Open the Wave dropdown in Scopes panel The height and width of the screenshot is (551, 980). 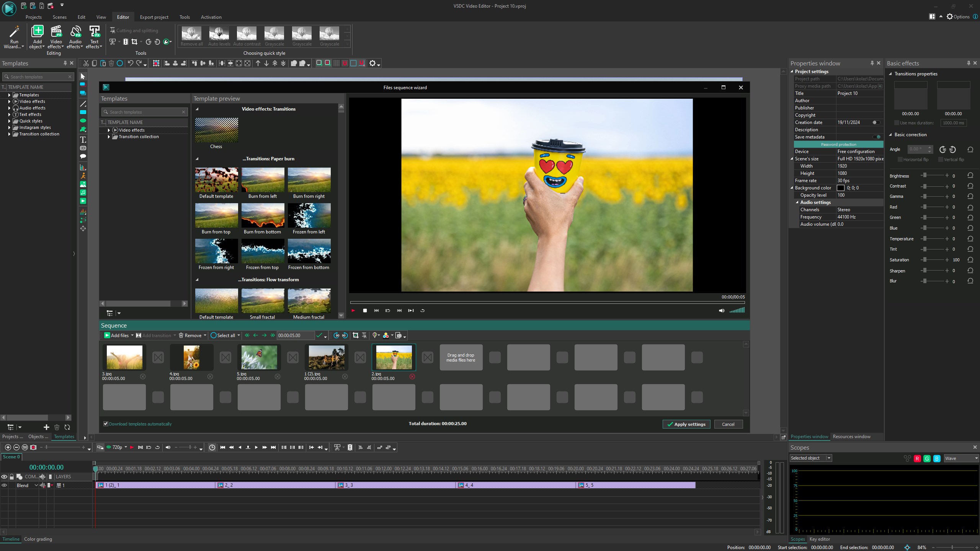pos(961,458)
